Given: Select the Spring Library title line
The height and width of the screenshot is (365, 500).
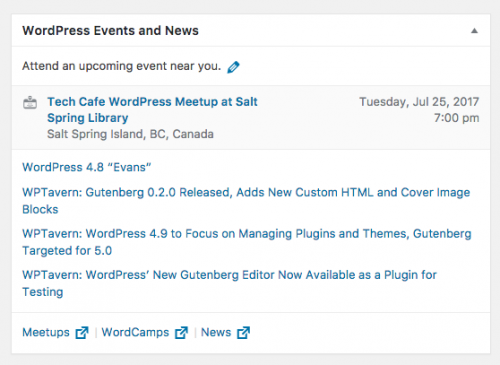Looking at the screenshot, I should (x=88, y=118).
